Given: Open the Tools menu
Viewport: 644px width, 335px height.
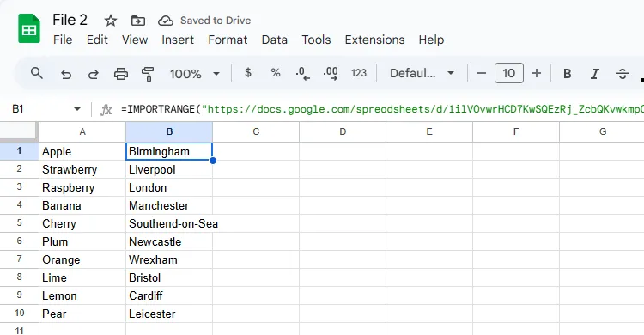Looking at the screenshot, I should pyautogui.click(x=316, y=40).
